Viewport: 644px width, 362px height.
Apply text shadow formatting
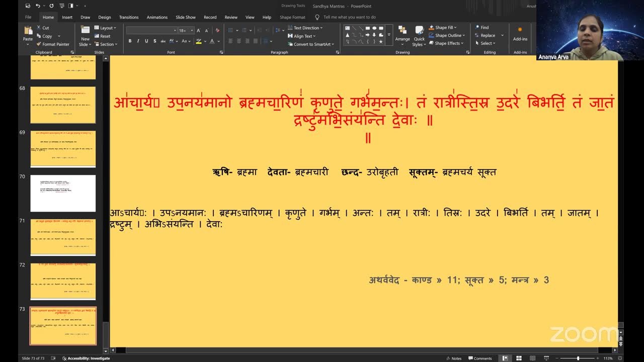point(154,41)
